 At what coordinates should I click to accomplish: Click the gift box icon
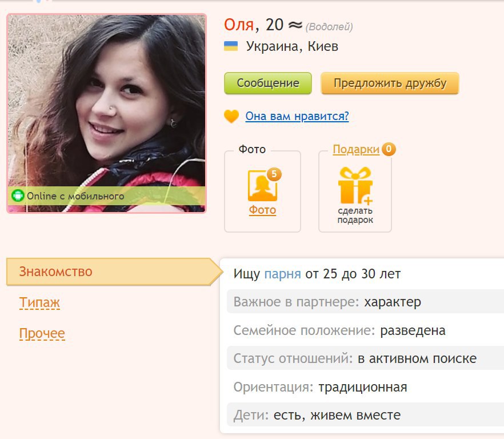tap(355, 186)
